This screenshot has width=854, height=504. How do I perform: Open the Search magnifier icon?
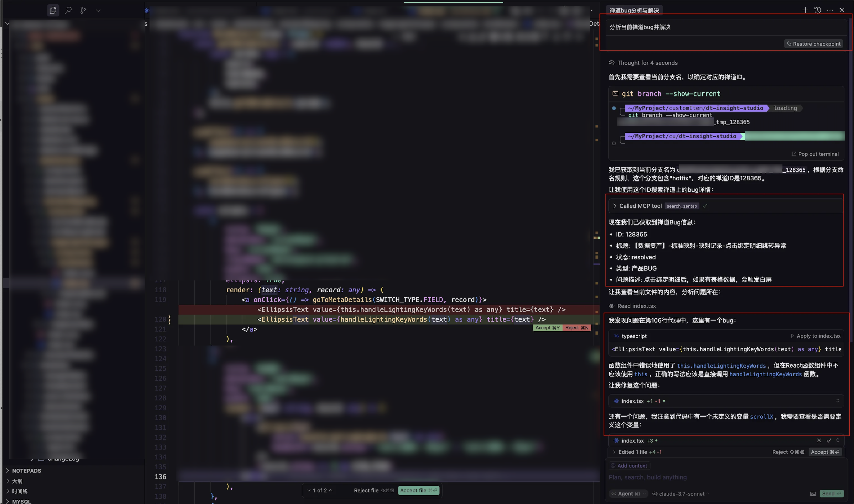68,11
